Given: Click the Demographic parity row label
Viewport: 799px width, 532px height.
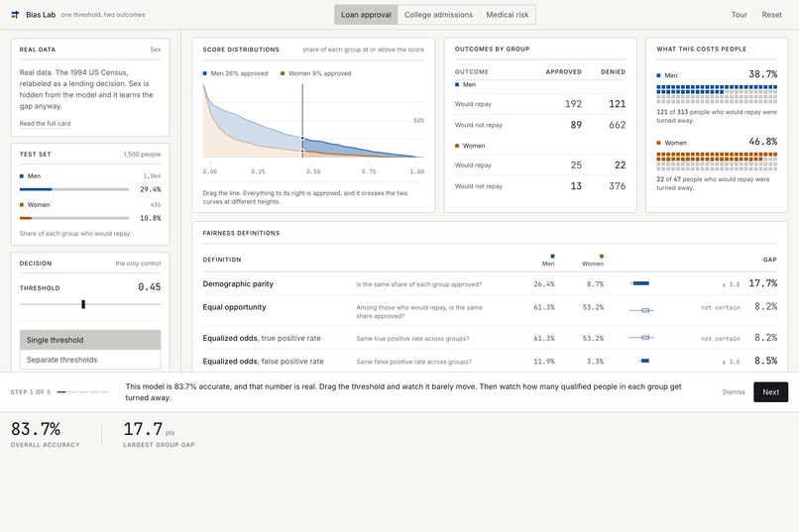Looking at the screenshot, I should click(x=238, y=283).
